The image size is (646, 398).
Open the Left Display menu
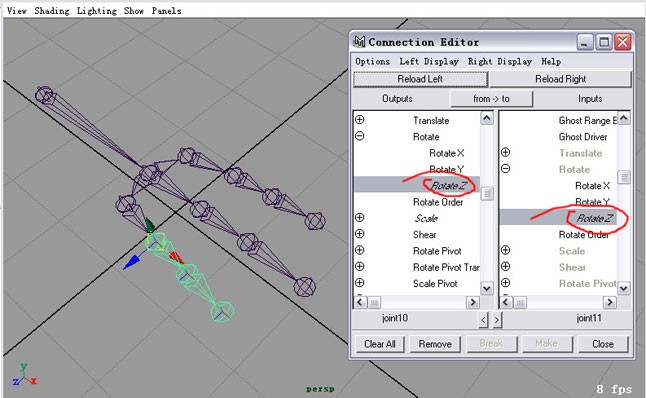pyautogui.click(x=429, y=62)
